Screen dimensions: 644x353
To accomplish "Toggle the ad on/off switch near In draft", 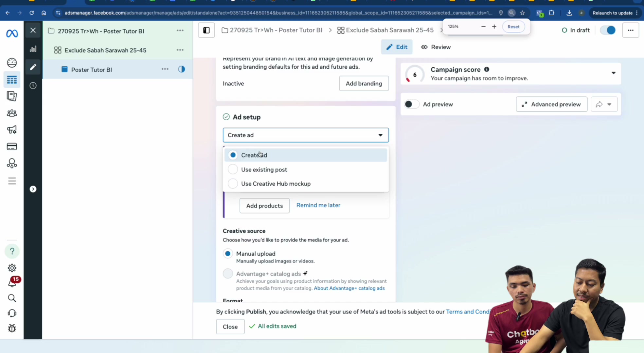I will (x=608, y=30).
